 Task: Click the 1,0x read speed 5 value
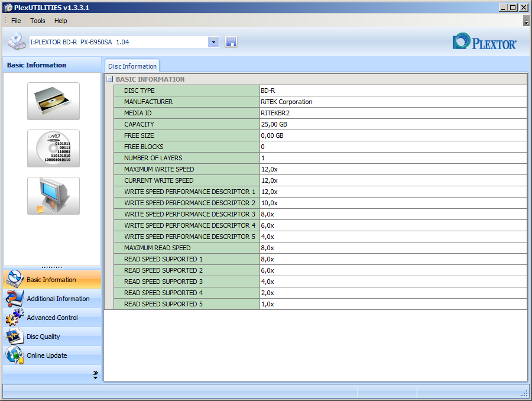[393, 304]
